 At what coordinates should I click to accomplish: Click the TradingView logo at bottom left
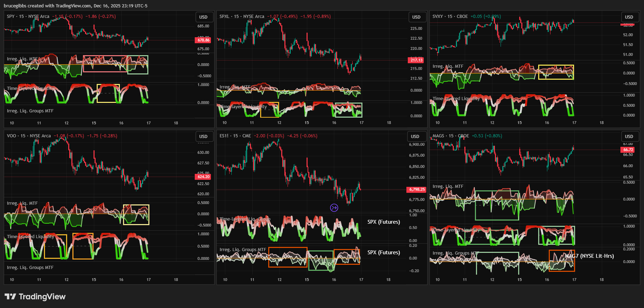(x=35, y=297)
